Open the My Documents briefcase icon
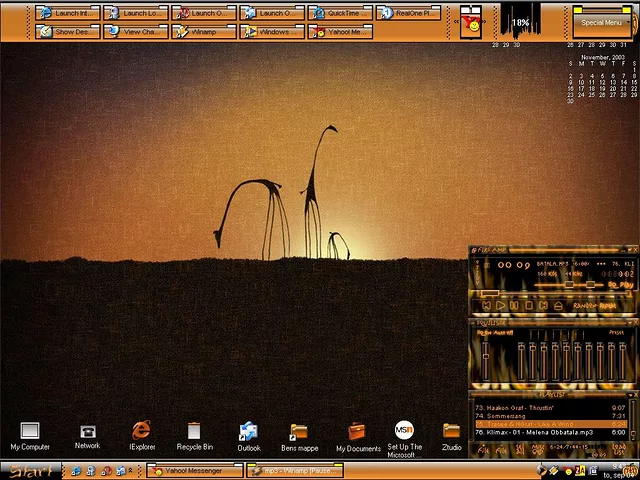Viewport: 640px width, 480px height. click(x=357, y=432)
